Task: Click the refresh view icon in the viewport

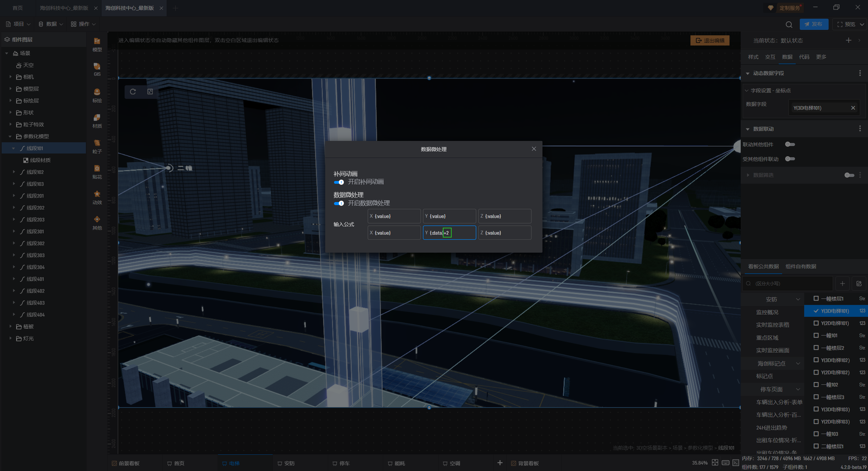Action: coord(133,92)
